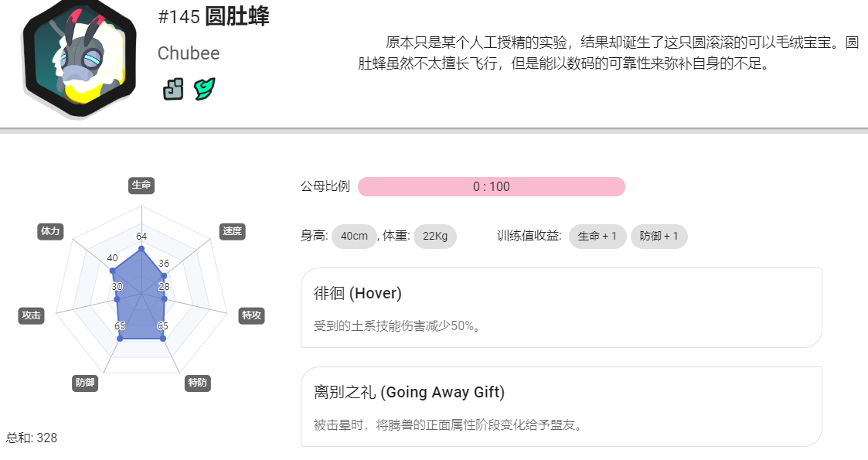Open the 徘徊 (Hover) trait card

click(561, 308)
